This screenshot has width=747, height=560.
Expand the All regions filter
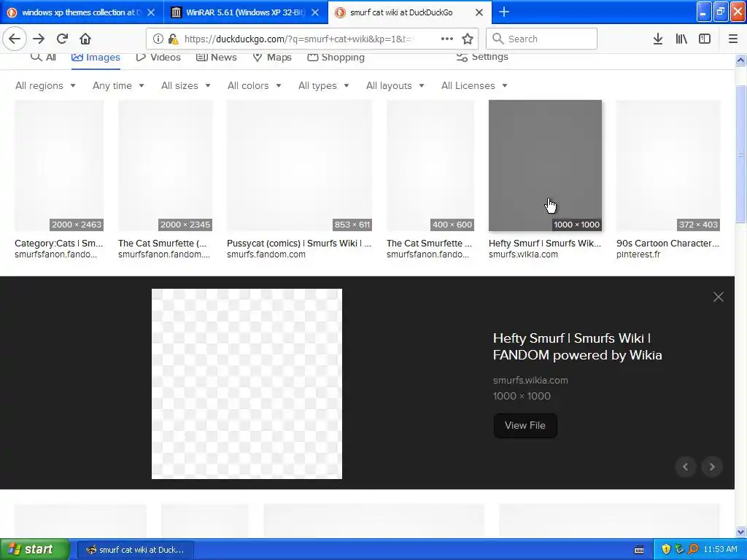[x=45, y=86]
